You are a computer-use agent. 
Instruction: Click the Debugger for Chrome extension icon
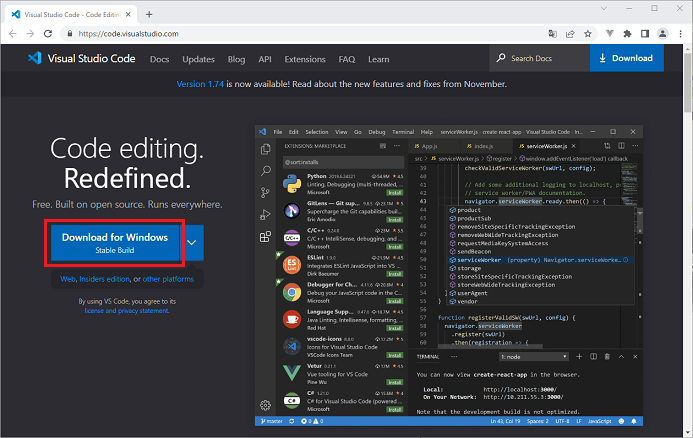tap(292, 292)
